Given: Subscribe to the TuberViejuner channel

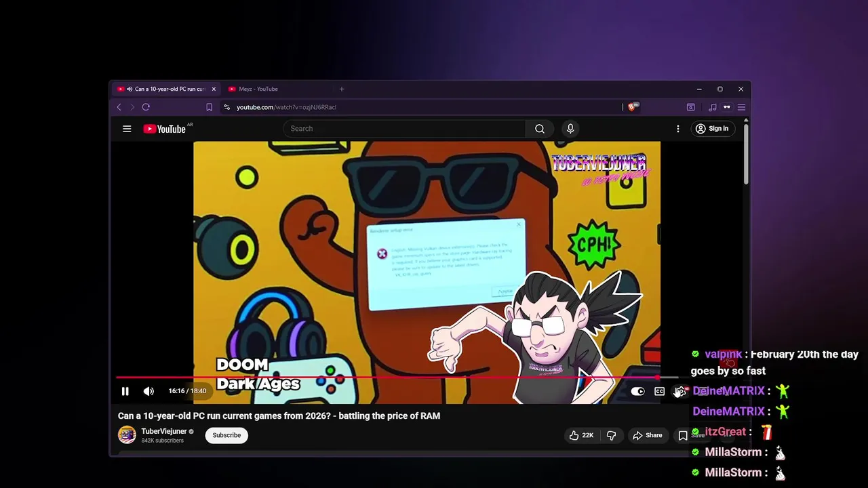Looking at the screenshot, I should (x=226, y=435).
